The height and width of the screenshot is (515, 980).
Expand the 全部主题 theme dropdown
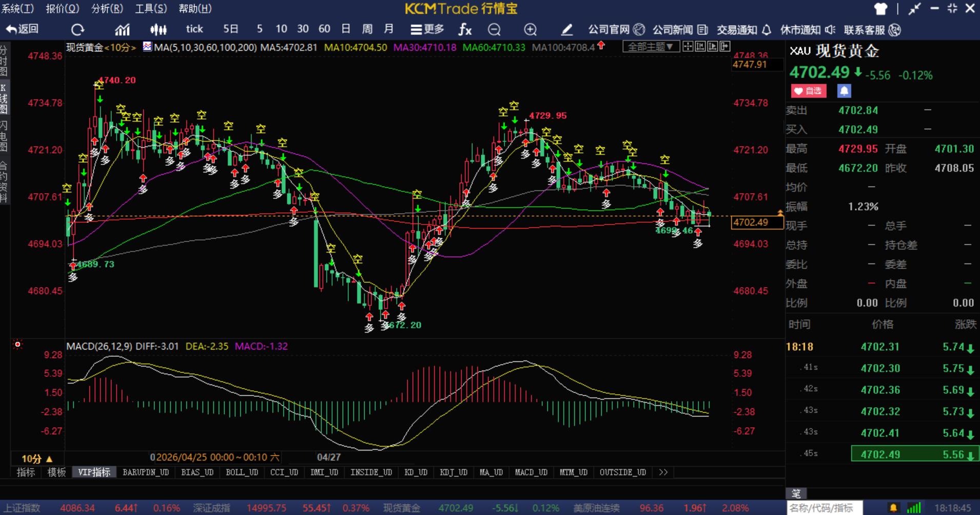(x=651, y=47)
